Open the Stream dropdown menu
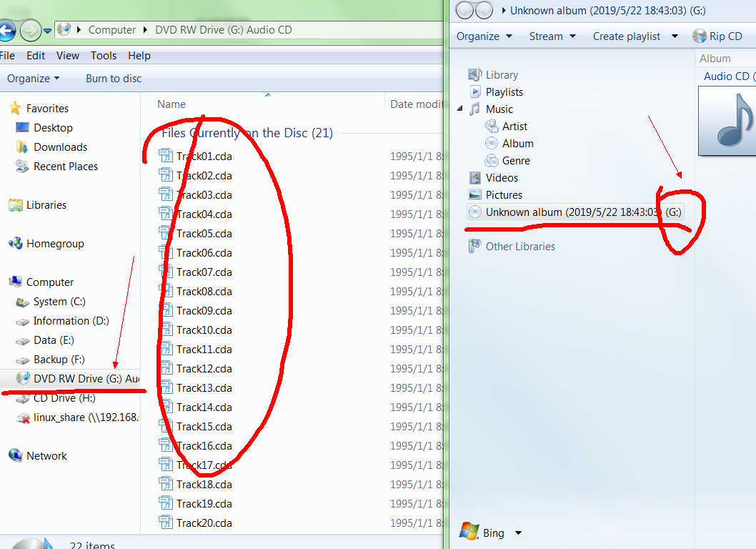The width and height of the screenshot is (756, 549). 552,36
